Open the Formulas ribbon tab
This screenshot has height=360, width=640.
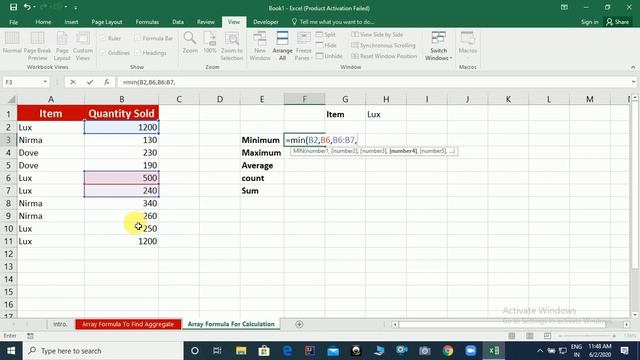[147, 22]
